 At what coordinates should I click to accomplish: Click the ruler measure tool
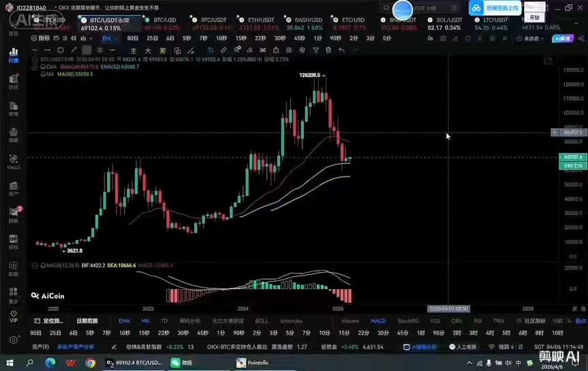tap(223, 50)
